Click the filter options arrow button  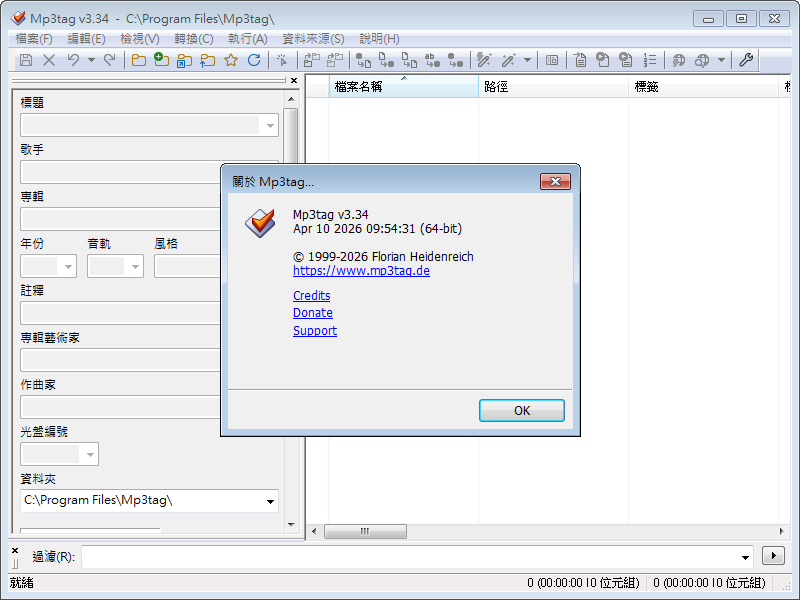click(x=773, y=556)
